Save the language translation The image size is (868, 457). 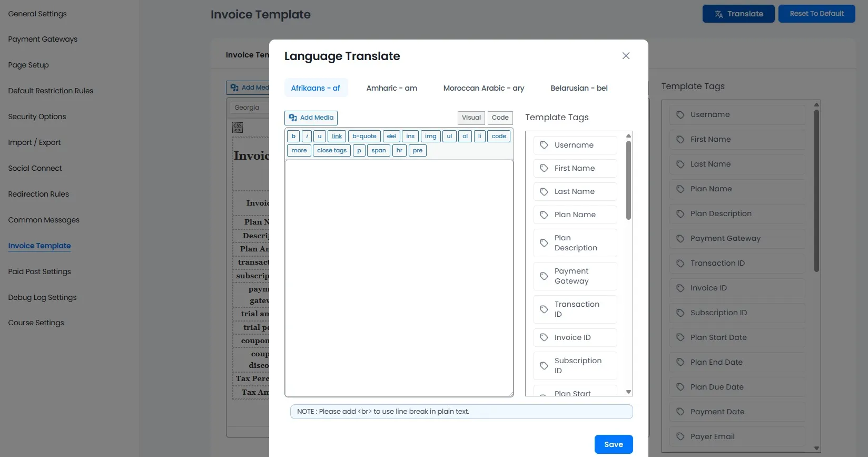[x=614, y=444]
